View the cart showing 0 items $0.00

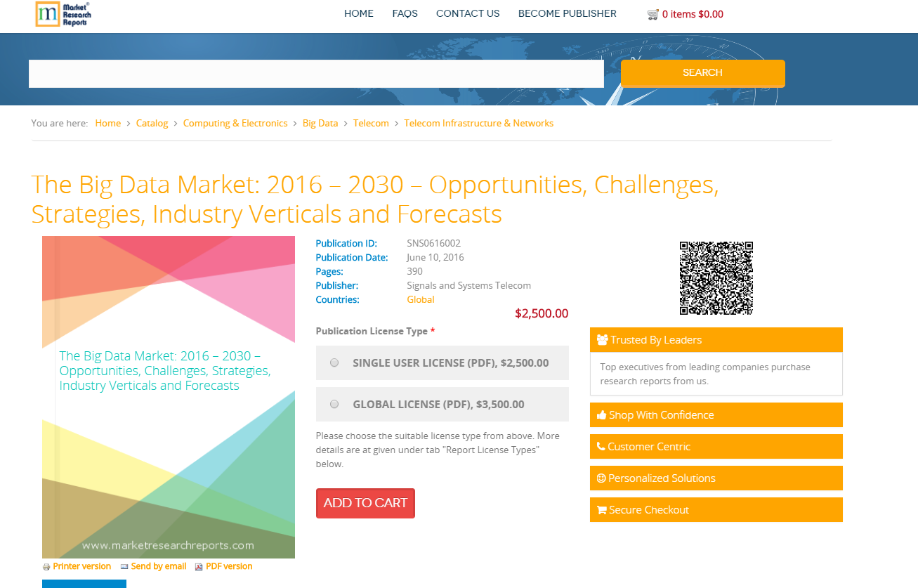693,14
